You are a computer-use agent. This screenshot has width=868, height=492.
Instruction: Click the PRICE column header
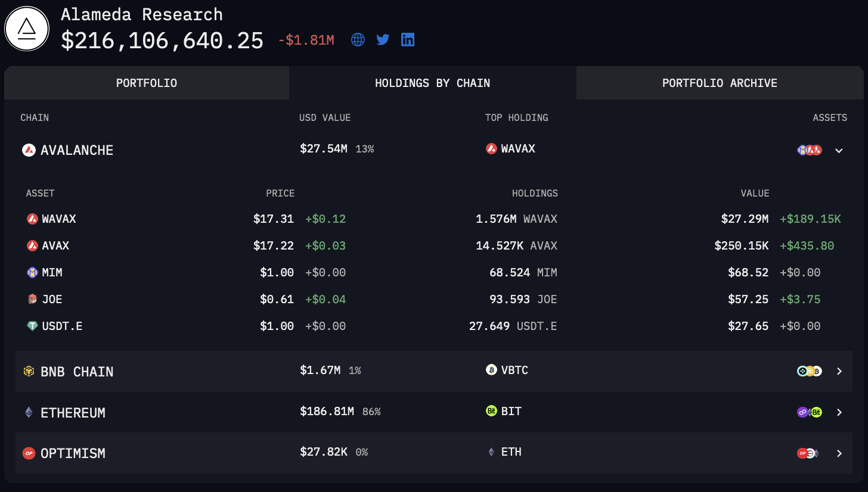coord(280,193)
